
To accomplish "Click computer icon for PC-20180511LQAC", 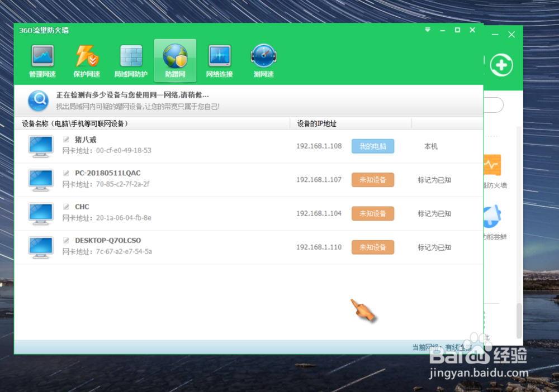I will pos(41,180).
